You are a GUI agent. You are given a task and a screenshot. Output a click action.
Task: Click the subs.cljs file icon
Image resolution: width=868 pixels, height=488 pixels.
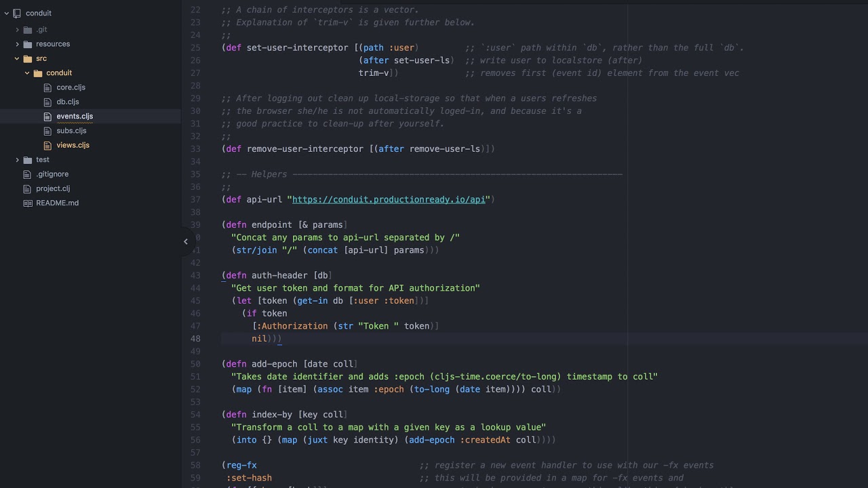(x=47, y=131)
